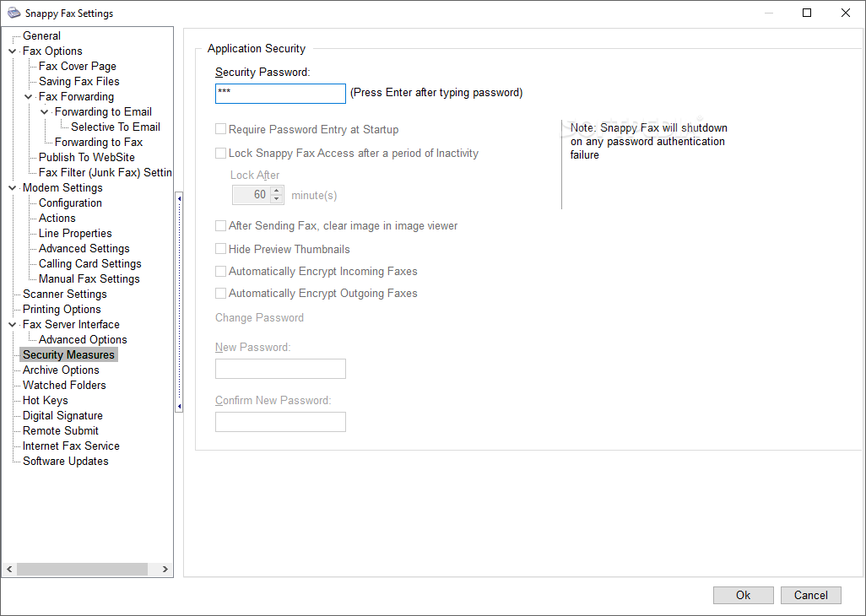Click tree panel scroll left arrow
Image resolution: width=866 pixels, height=616 pixels.
[9, 569]
